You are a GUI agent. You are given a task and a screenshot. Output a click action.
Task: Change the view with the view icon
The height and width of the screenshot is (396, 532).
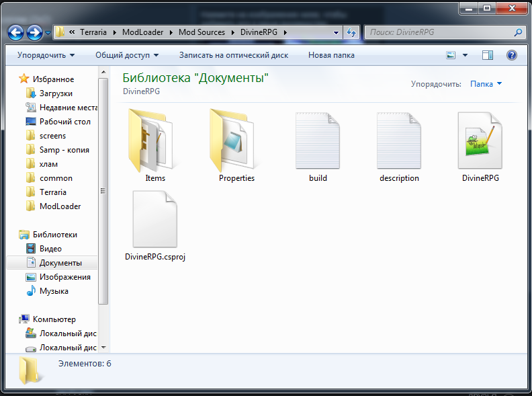click(x=451, y=55)
